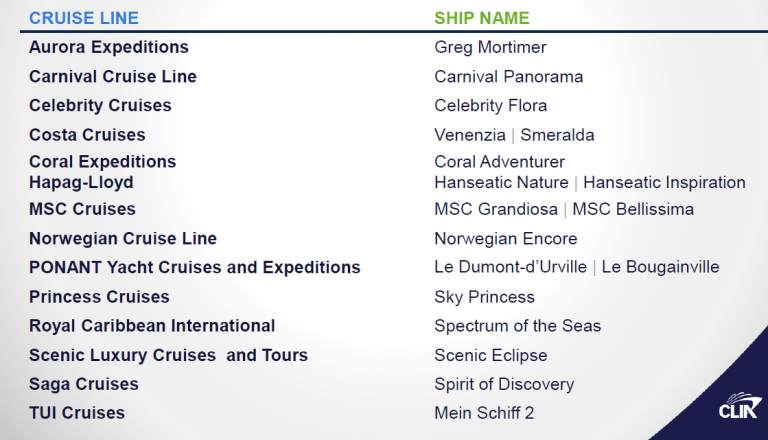
Task: Click the CLIA logo in the corner
Action: coord(740,406)
